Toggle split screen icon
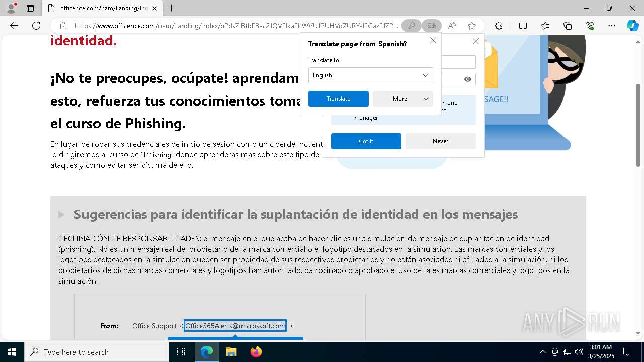The image size is (644, 362). click(x=523, y=26)
